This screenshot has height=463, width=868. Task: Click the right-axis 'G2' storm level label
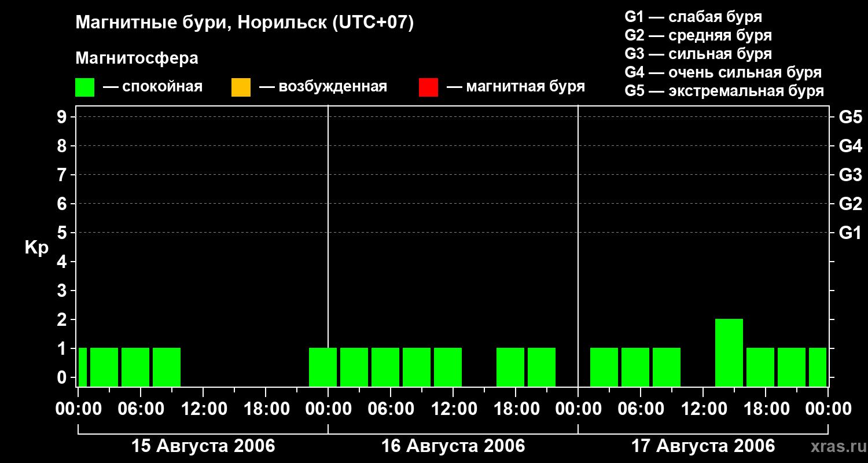pyautogui.click(x=850, y=204)
